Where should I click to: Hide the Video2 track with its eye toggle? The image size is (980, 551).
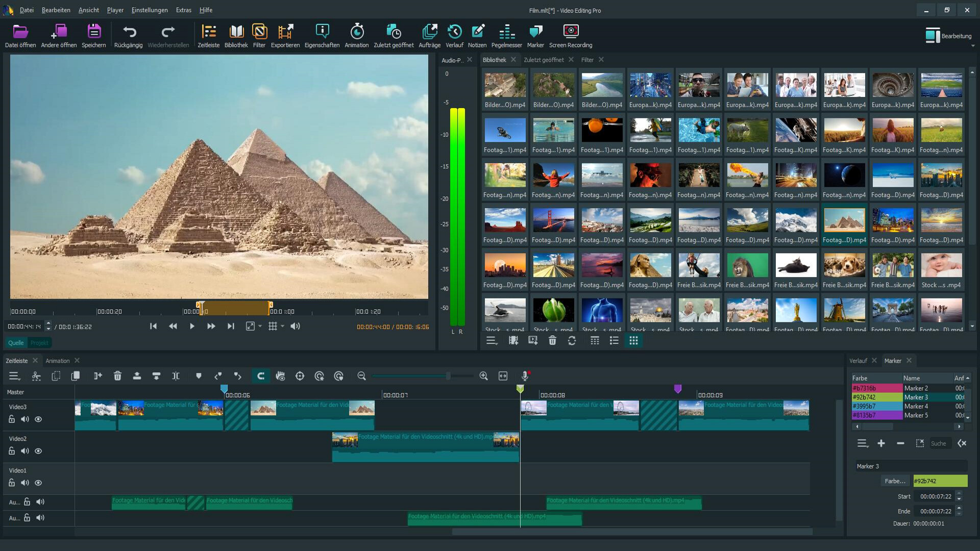click(38, 451)
